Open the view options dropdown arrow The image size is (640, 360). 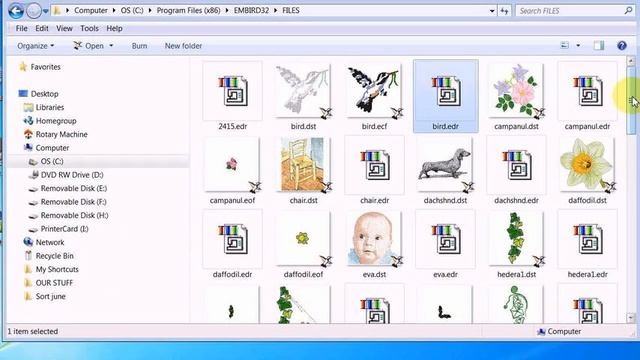pos(578,45)
